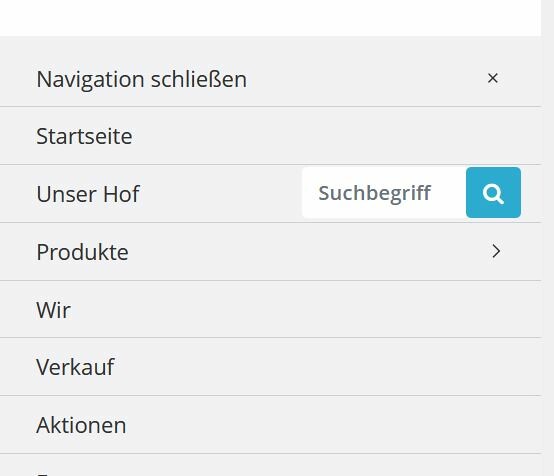Go to the Startseite page

(x=270, y=136)
